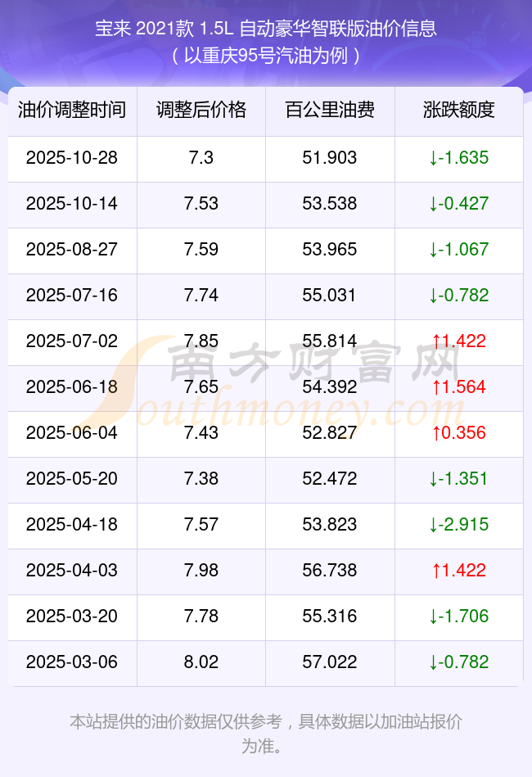Click the change value ↑1.422 in 2025-04-03 row
The height and width of the screenshot is (777, 532).
click(x=458, y=571)
